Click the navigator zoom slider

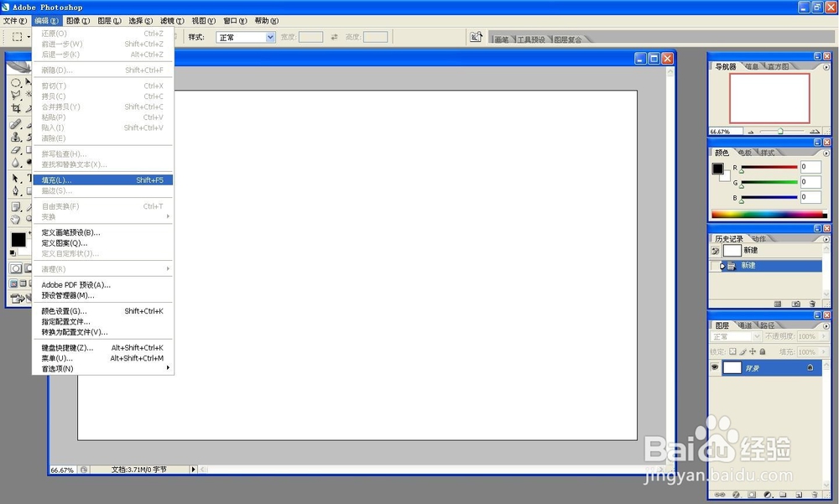(x=780, y=131)
